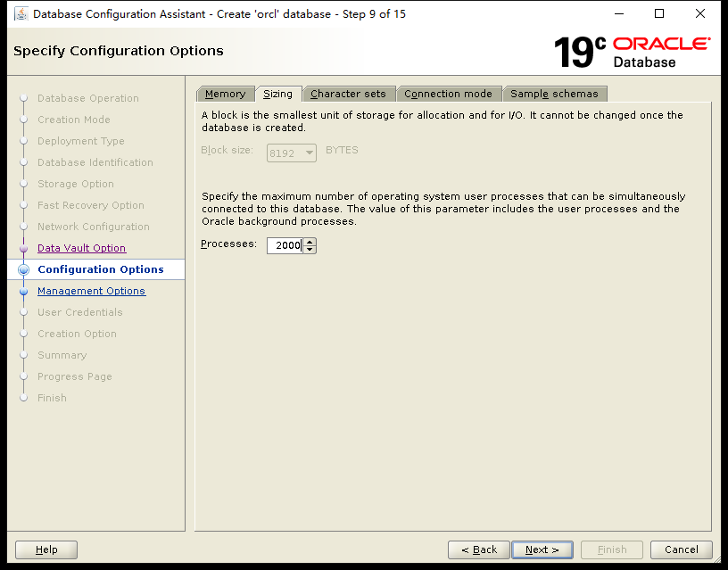Click the Summary step label
Screen dimensions: 728x570
coord(62,355)
